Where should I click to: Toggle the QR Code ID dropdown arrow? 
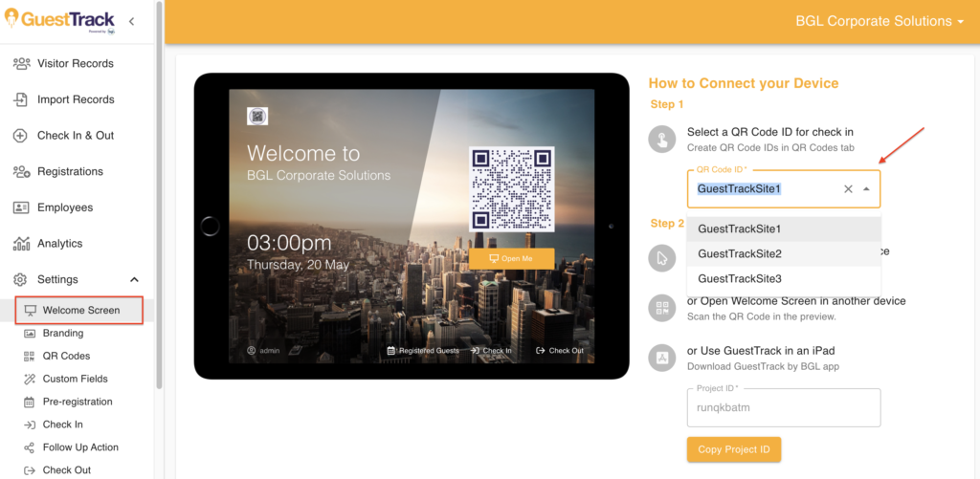[866, 189]
